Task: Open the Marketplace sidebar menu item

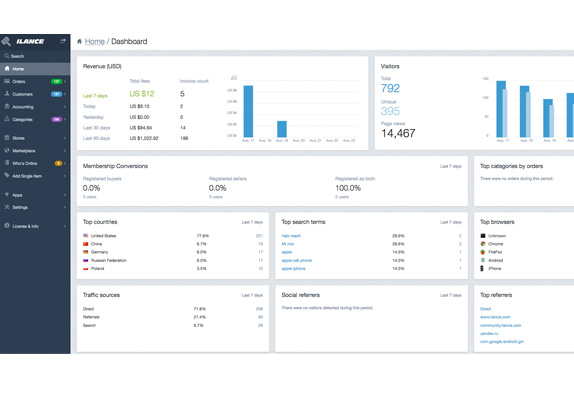Action: [x=35, y=151]
